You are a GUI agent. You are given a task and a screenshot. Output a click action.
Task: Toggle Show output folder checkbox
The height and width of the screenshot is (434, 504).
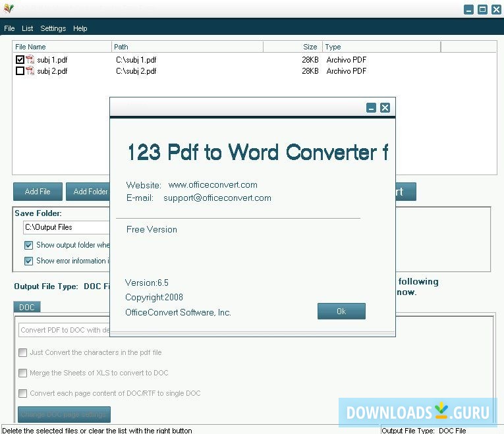click(x=28, y=246)
